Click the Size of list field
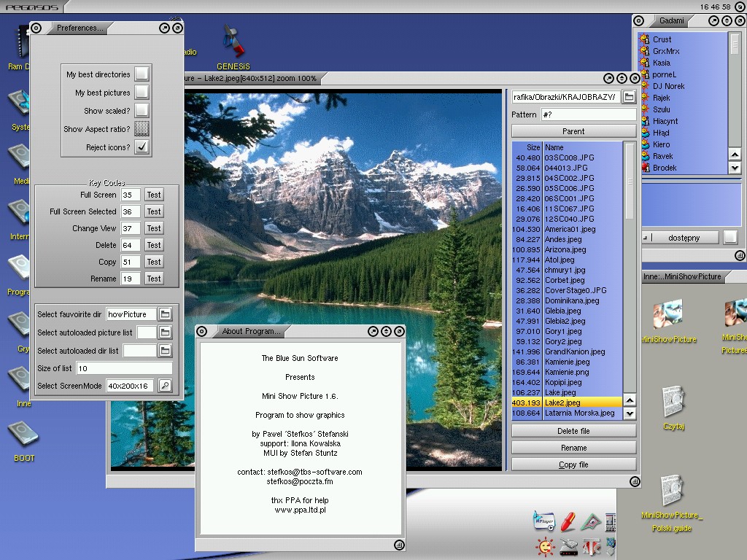Screen dimensions: 747x560 click(x=124, y=368)
